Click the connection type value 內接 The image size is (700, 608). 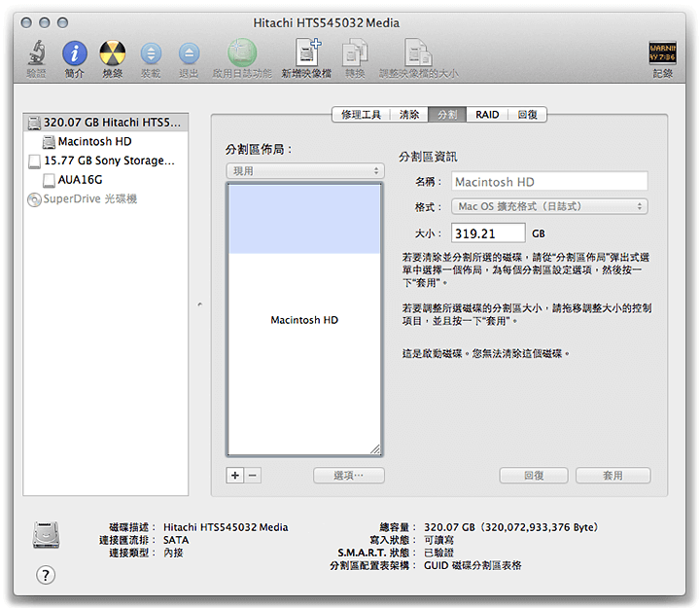[173, 553]
